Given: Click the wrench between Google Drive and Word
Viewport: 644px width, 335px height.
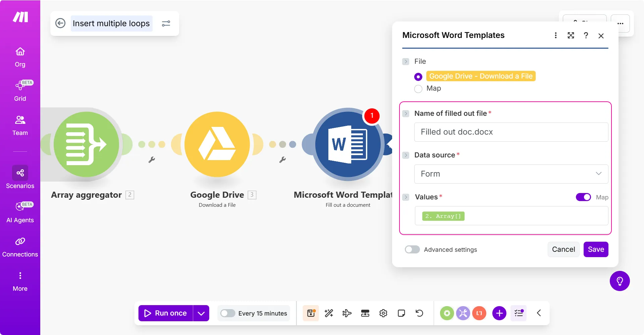Looking at the screenshot, I should [x=282, y=160].
